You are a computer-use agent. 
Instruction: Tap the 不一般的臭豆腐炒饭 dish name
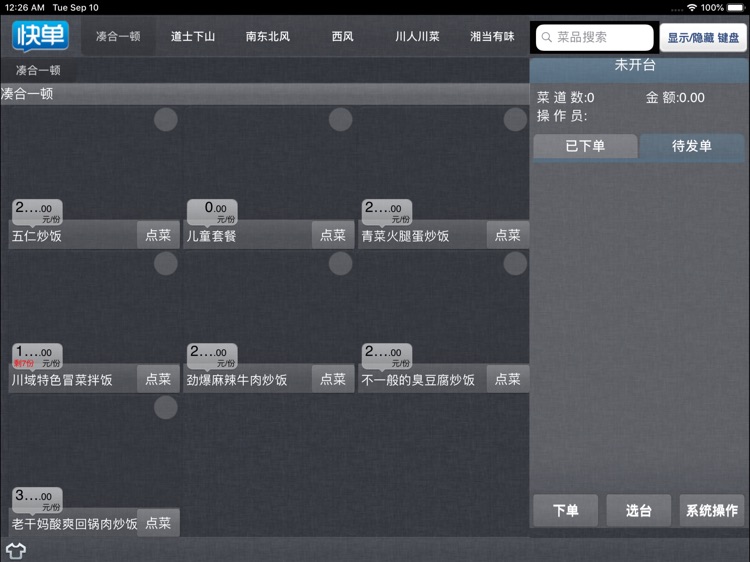tap(418, 380)
